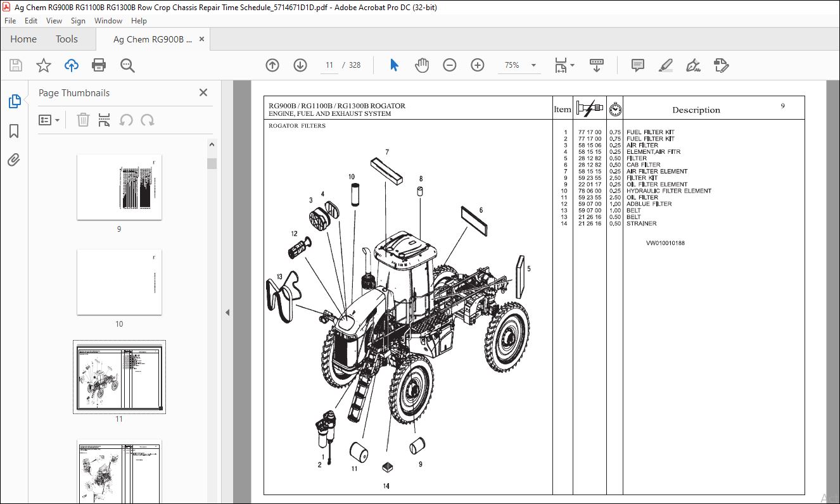Upload file to cloud icon
This screenshot has width=840, height=504.
pos(72,65)
